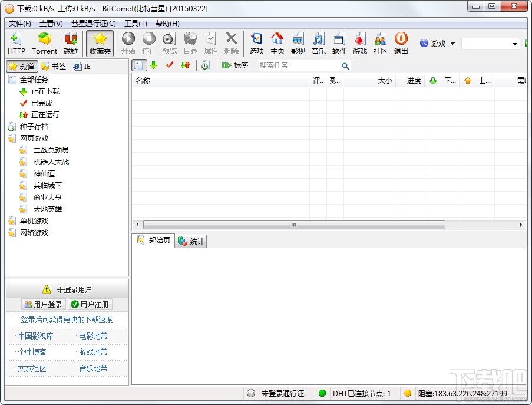Switch to the 书签 bookmarks tab
The image size is (532, 405).
[x=54, y=66]
